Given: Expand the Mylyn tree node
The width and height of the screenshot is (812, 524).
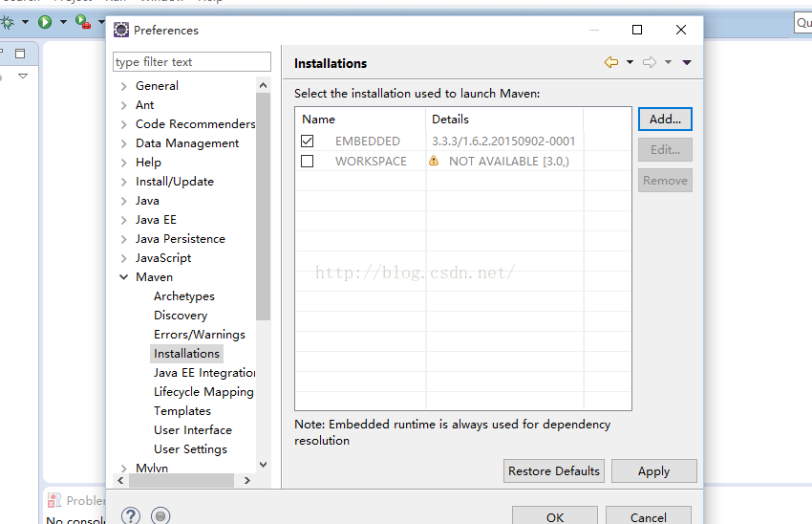Looking at the screenshot, I should pos(124,469).
